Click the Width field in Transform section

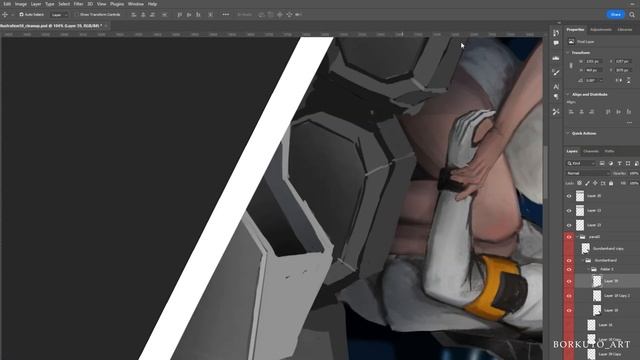point(593,62)
